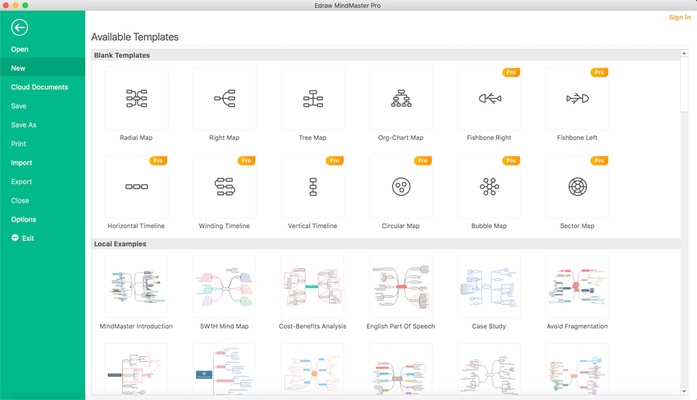Click Print in the sidebar

[x=19, y=144]
